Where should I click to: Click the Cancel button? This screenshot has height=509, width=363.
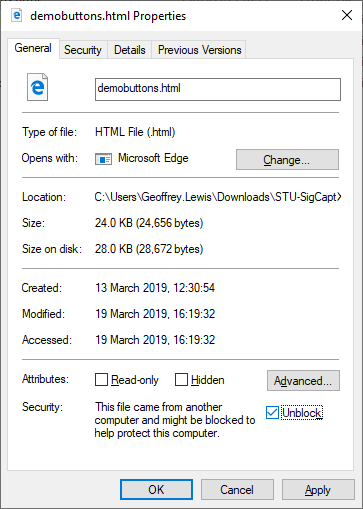click(237, 490)
